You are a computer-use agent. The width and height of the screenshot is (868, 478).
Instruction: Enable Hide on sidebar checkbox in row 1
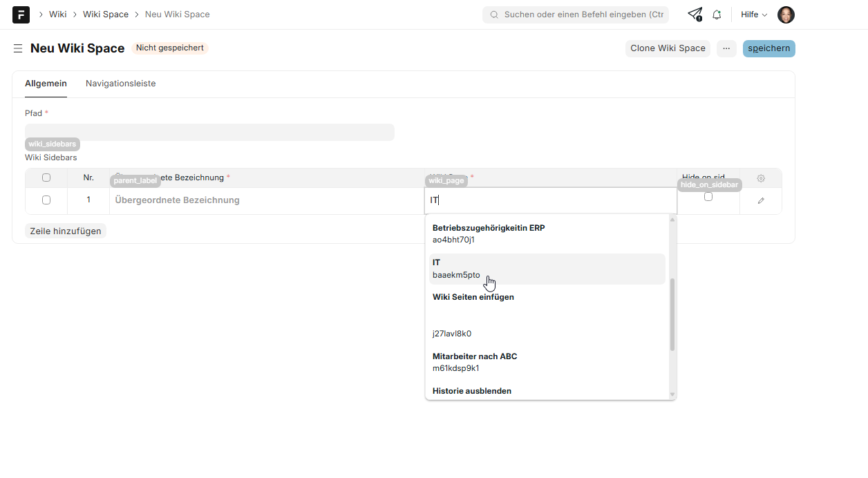click(708, 197)
